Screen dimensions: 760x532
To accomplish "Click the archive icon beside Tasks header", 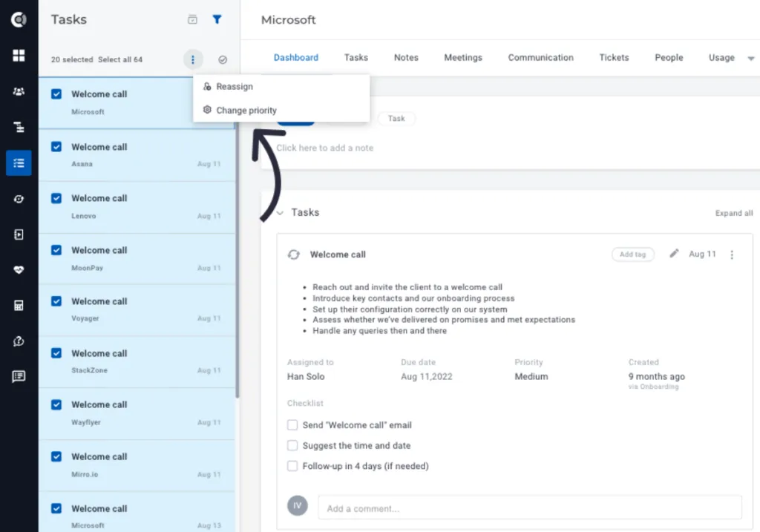I will click(x=192, y=19).
